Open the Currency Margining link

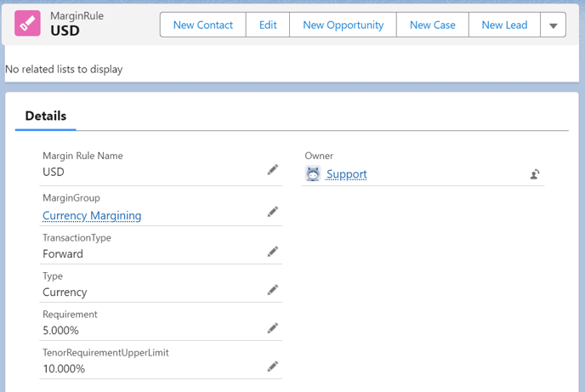click(x=92, y=216)
